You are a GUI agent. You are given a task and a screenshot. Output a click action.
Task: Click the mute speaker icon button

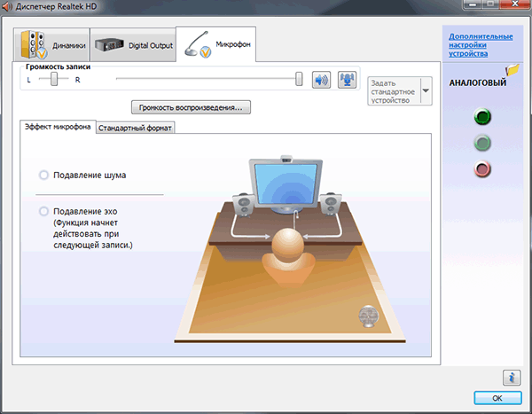point(321,80)
